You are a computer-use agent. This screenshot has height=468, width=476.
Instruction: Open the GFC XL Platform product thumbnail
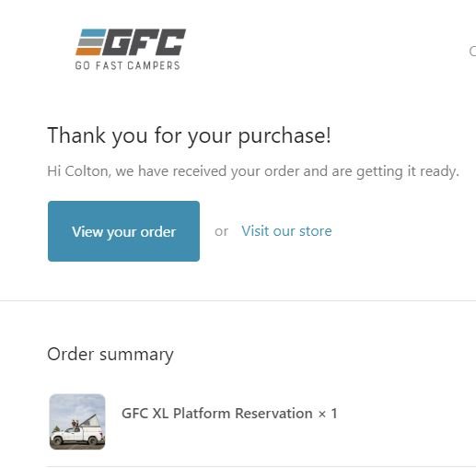click(x=77, y=422)
